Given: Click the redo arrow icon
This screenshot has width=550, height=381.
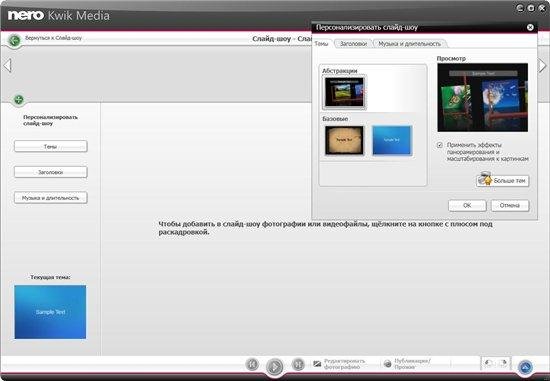Looking at the screenshot, I should pos(503,363).
